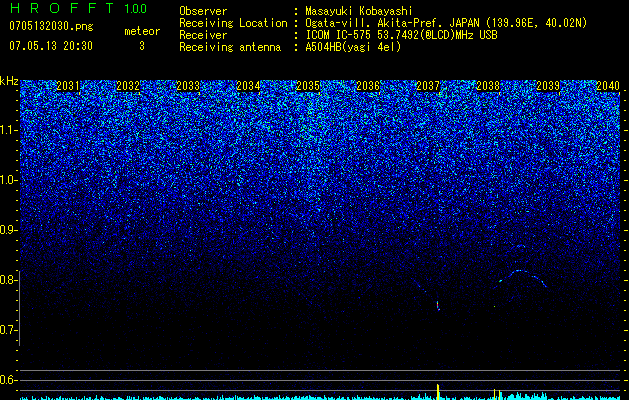Click the Receiving antenna field label
The width and height of the screenshot is (629, 400).
230,47
